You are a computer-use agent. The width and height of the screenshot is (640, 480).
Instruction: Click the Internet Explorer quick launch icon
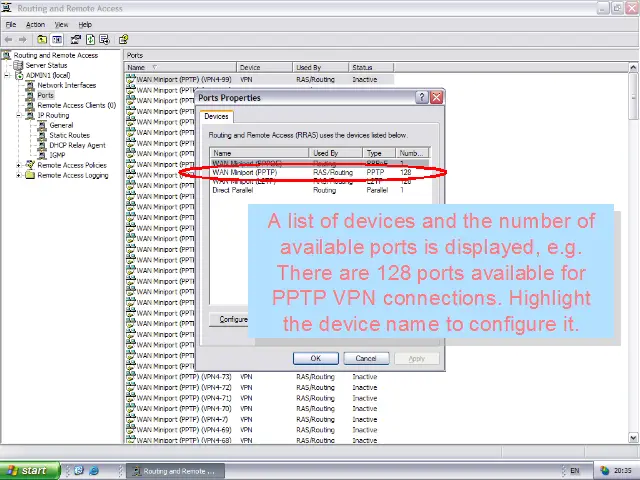pyautogui.click(x=94, y=471)
